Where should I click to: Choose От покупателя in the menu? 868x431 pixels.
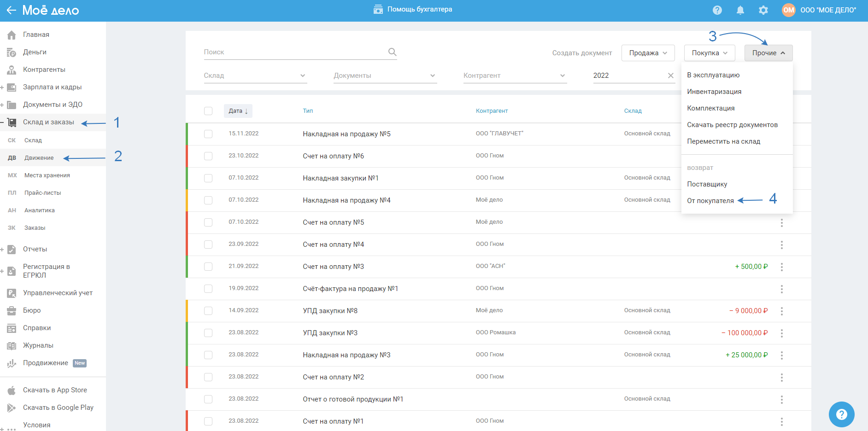click(x=710, y=201)
